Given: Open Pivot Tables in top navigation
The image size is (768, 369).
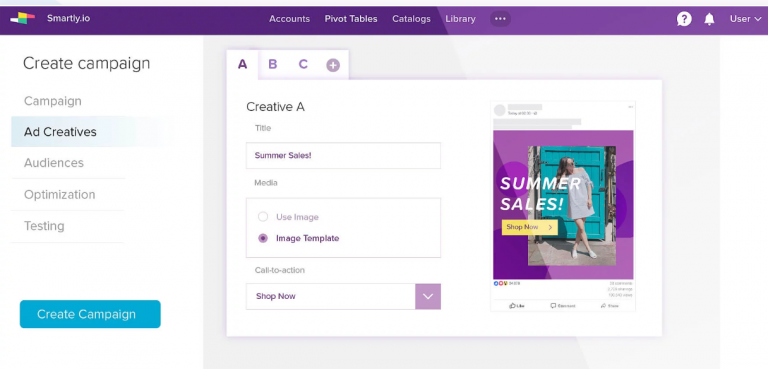Looking at the screenshot, I should (x=351, y=19).
